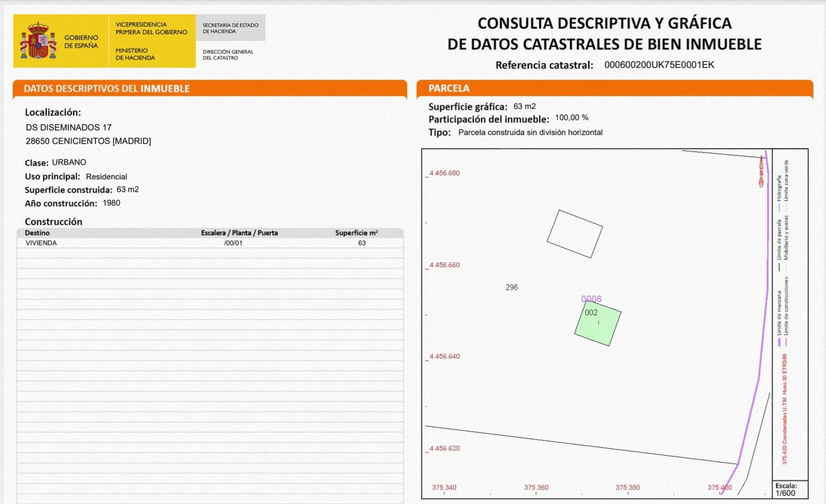Click the Límite de parcela legend entry

tap(779, 245)
